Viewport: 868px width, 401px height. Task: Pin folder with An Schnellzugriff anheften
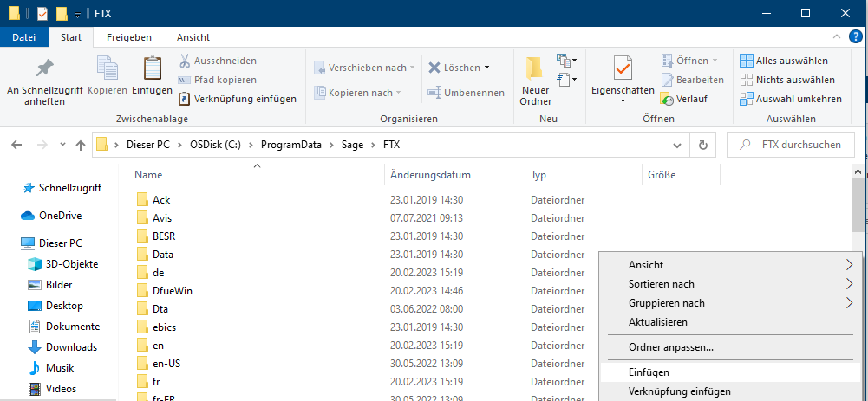click(44, 82)
